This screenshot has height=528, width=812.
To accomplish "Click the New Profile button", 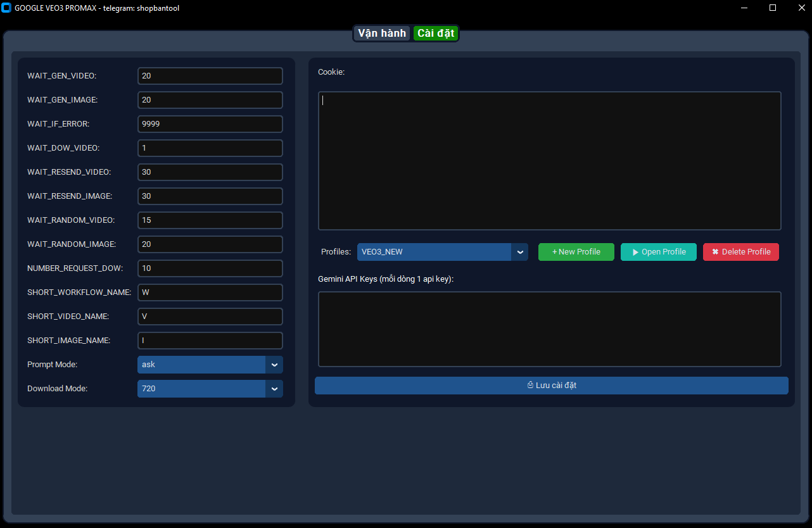I will pyautogui.click(x=576, y=251).
